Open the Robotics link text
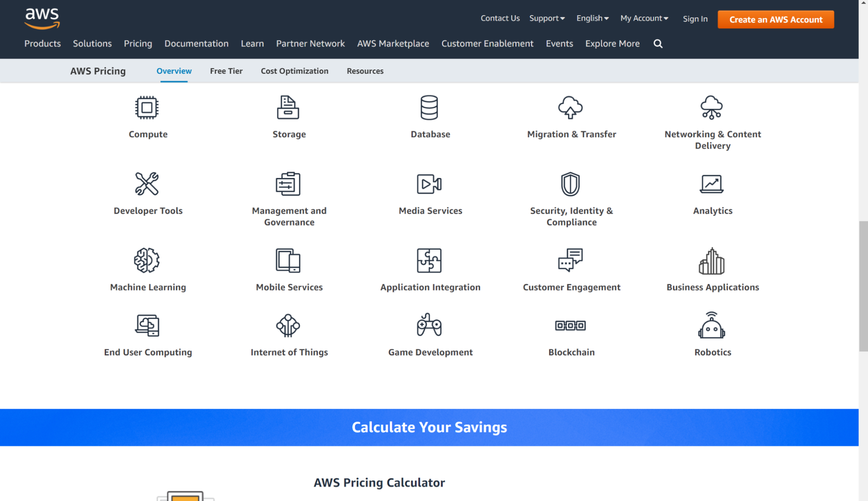This screenshot has height=501, width=868. (713, 352)
